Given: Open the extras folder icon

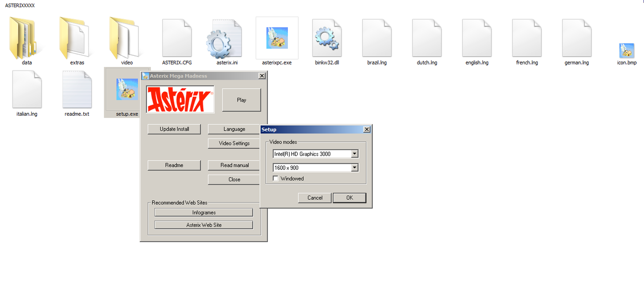Looking at the screenshot, I should click(74, 38).
